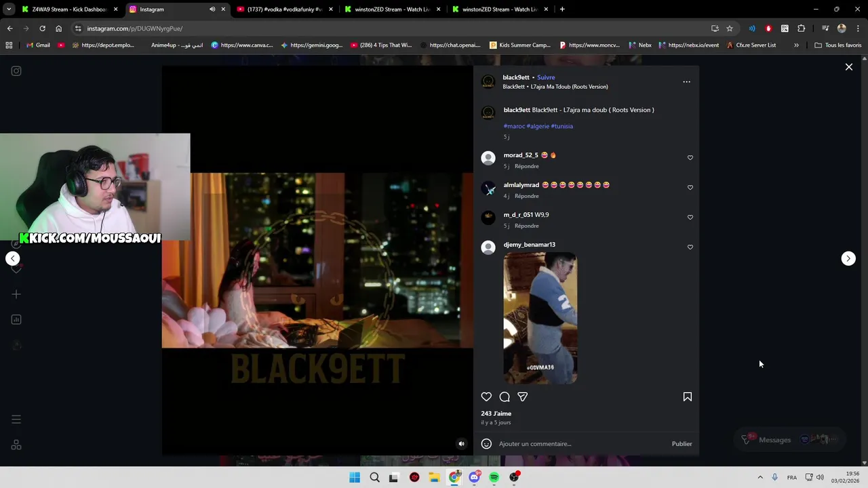Viewport: 868px width, 488px height.
Task: Open the Messages floating panel
Action: pyautogui.click(x=789, y=440)
